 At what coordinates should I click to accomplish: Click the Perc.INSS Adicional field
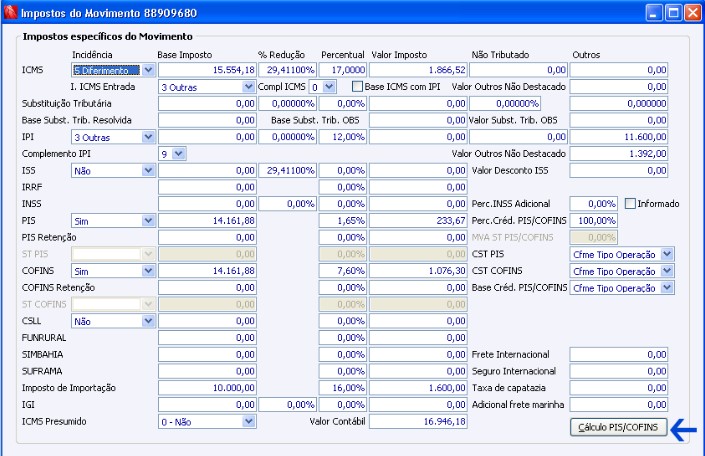pyautogui.click(x=593, y=204)
